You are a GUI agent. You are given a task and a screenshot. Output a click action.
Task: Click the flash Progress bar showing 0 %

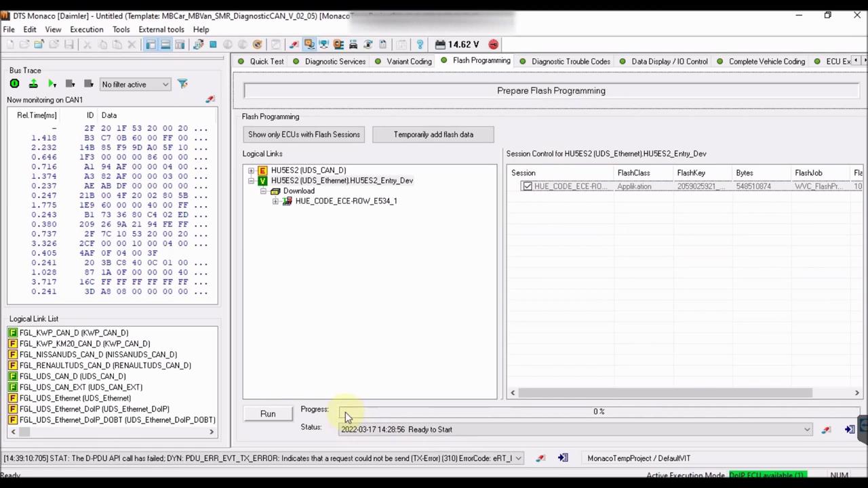[599, 411]
